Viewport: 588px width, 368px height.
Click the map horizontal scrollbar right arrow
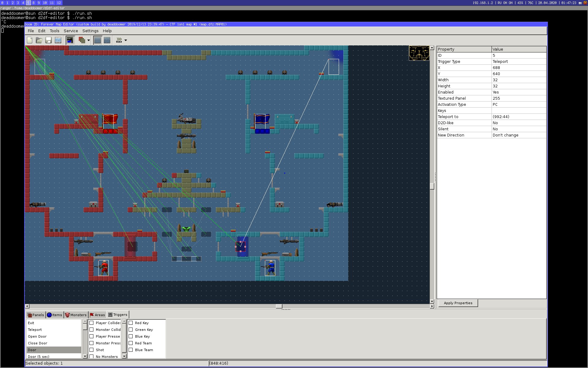[432, 306]
